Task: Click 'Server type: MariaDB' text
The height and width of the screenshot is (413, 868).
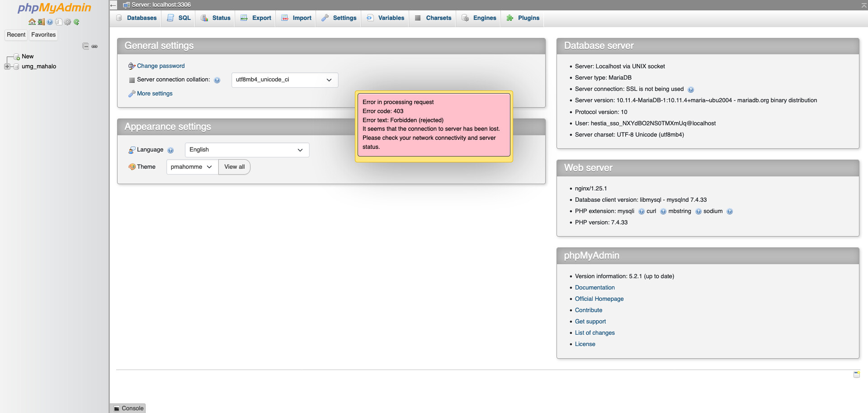Action: coord(603,78)
